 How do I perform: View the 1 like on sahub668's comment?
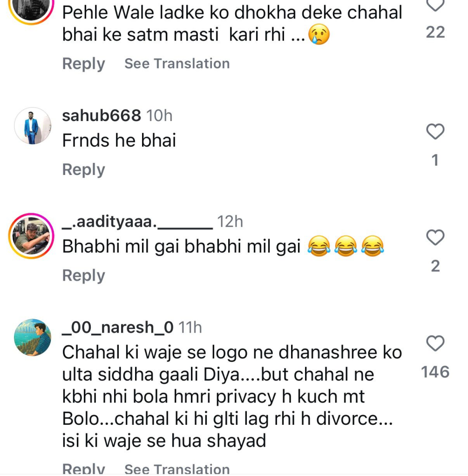(x=435, y=161)
